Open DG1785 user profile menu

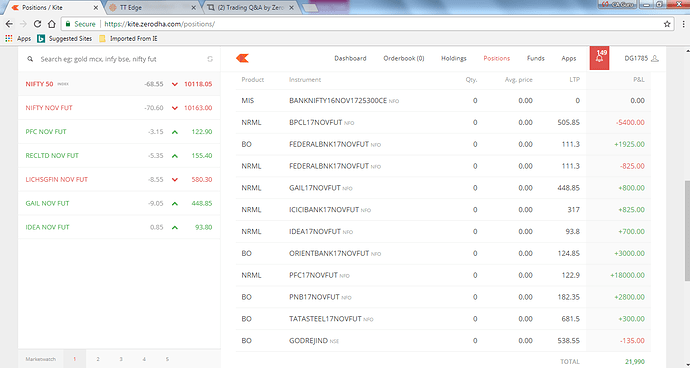click(x=642, y=58)
